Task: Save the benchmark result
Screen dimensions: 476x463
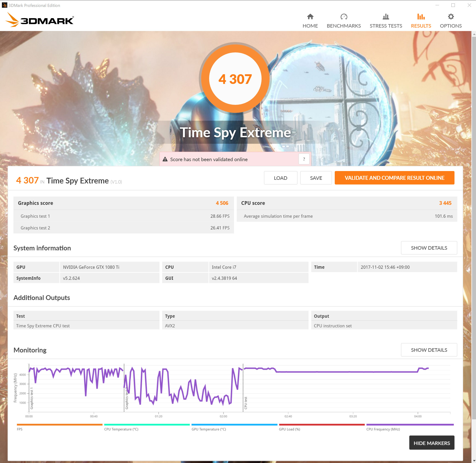Action: pyautogui.click(x=316, y=178)
